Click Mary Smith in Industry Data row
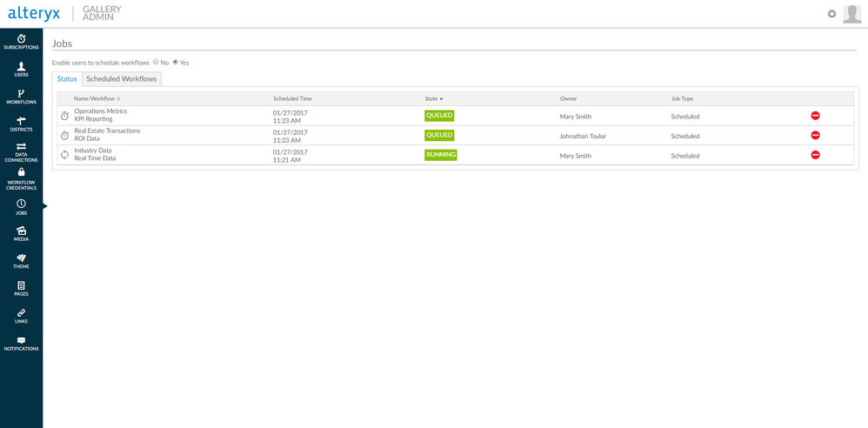The height and width of the screenshot is (428, 868). (x=575, y=156)
